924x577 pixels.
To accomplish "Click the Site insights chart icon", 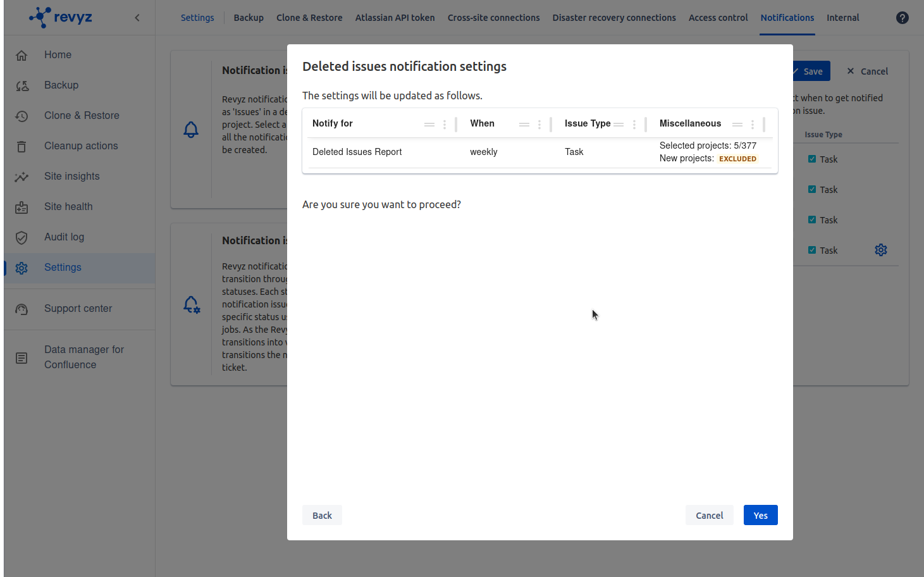I will (x=22, y=177).
